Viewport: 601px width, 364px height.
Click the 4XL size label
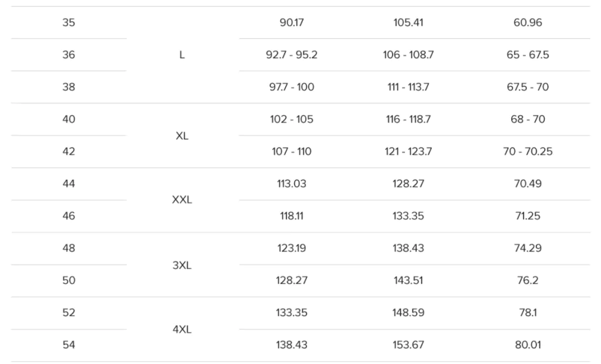182,329
